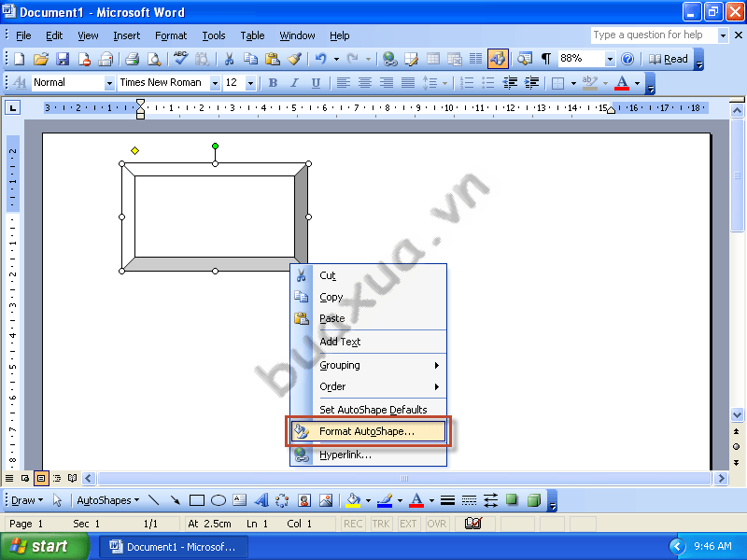Click the Insert Table toolbar icon
Image resolution: width=747 pixels, height=560 pixels.
433,59
